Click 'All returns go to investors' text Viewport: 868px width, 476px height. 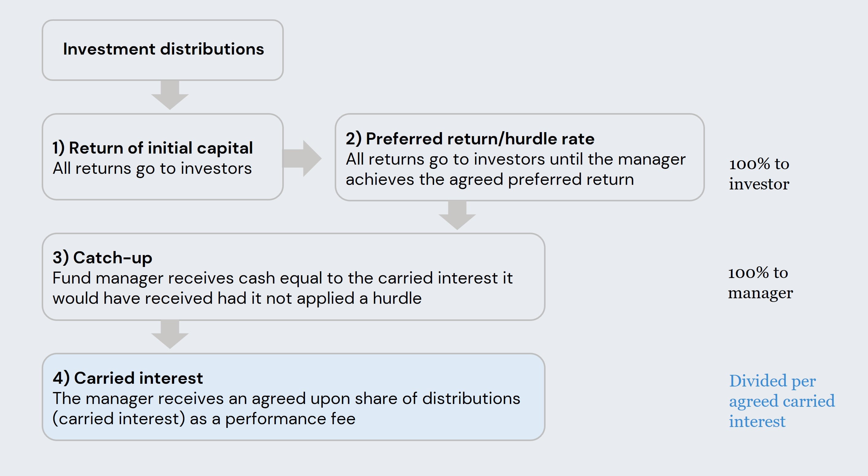[x=152, y=169]
